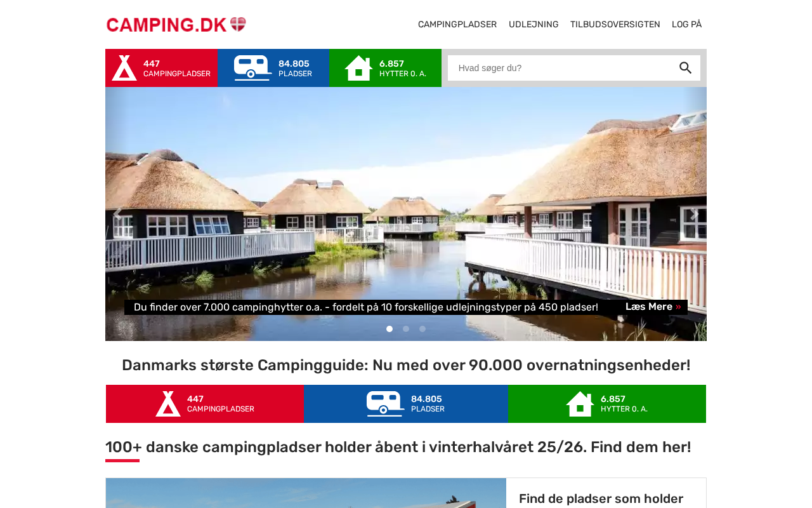Viewport: 812px width, 508px height.
Task: Select the third carousel dot indicator
Action: tap(422, 329)
